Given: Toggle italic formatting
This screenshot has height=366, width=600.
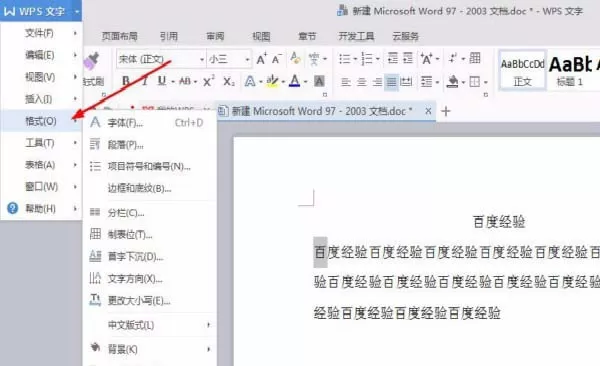Looking at the screenshot, I should pyautogui.click(x=145, y=81).
